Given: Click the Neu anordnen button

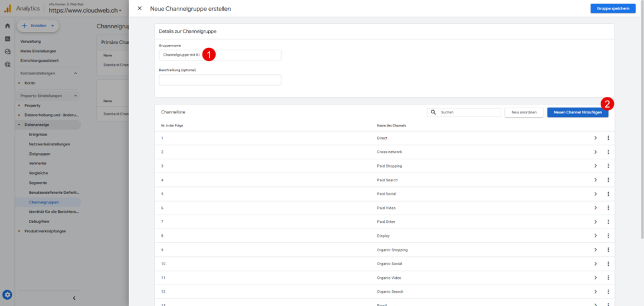Looking at the screenshot, I should pyautogui.click(x=524, y=112).
